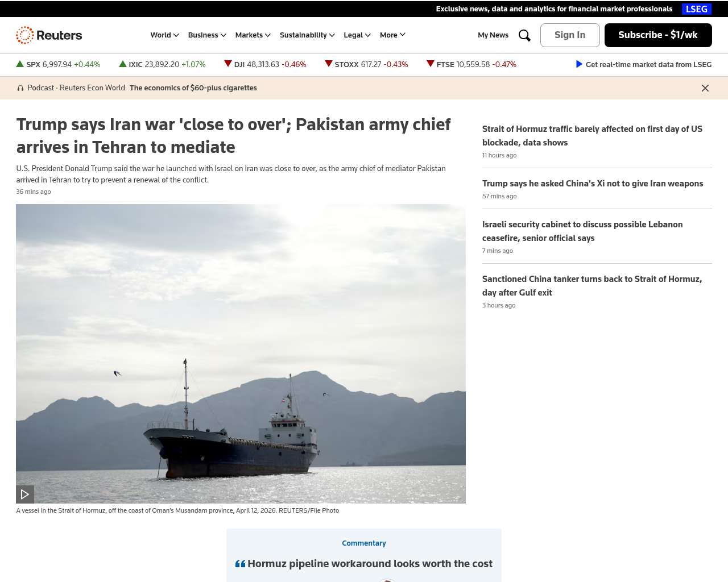Select the SPX ticker up arrow
This screenshot has height=582, width=728.
[20, 64]
